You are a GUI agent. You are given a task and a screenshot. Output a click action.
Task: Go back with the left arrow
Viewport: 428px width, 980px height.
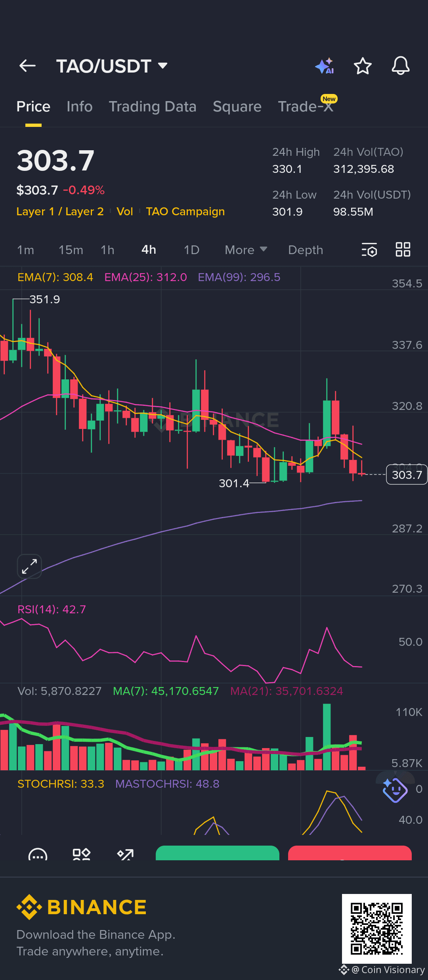[27, 66]
